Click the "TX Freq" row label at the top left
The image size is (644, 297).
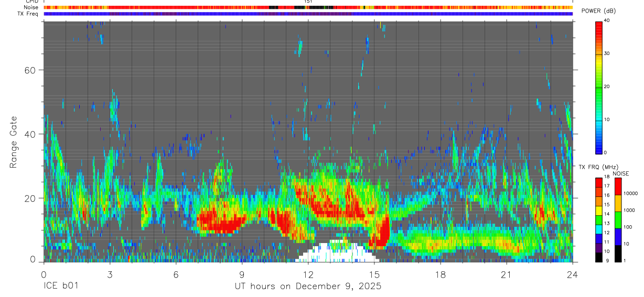pyautogui.click(x=29, y=14)
